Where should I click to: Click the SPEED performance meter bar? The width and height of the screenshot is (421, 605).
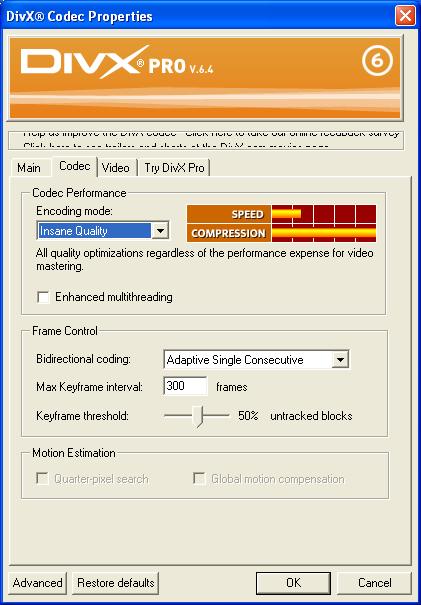click(x=323, y=214)
